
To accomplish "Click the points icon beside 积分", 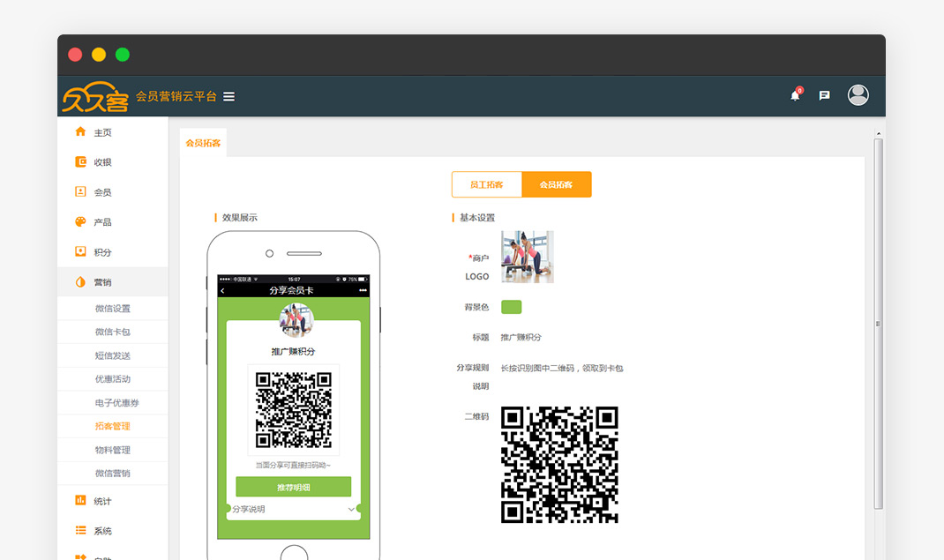I will (80, 251).
